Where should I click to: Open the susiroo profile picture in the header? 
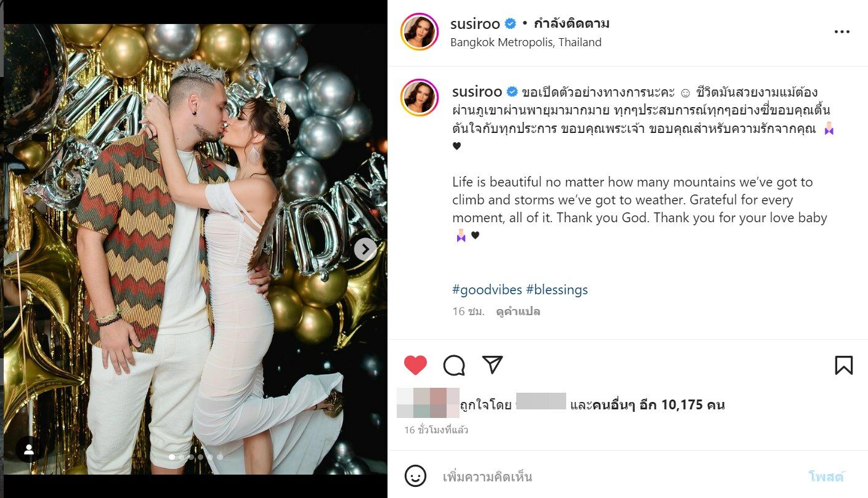(x=420, y=31)
